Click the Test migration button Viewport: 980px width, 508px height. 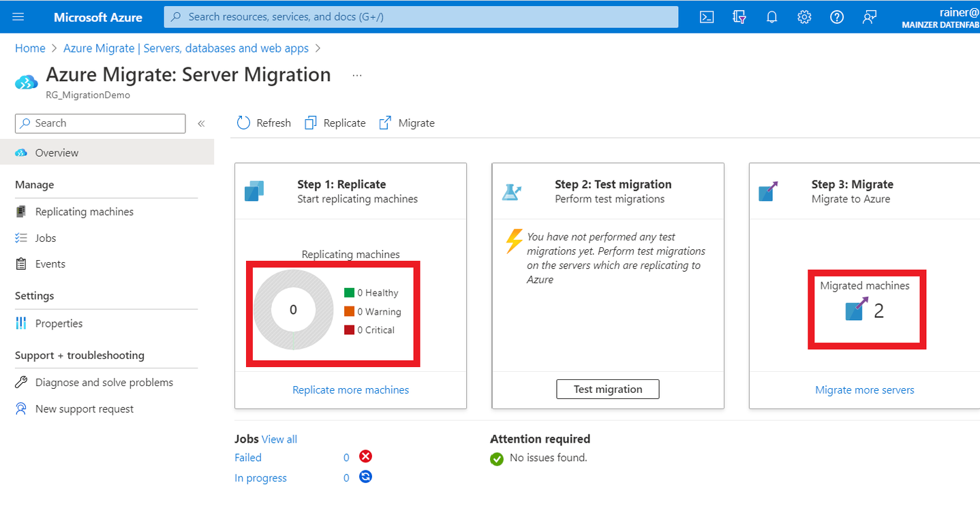[608, 389]
